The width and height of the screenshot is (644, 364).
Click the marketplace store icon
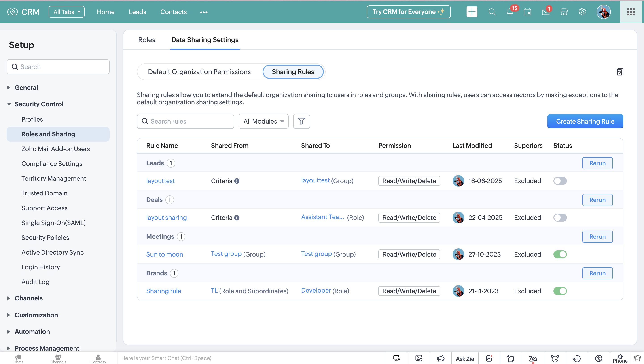pos(564,12)
